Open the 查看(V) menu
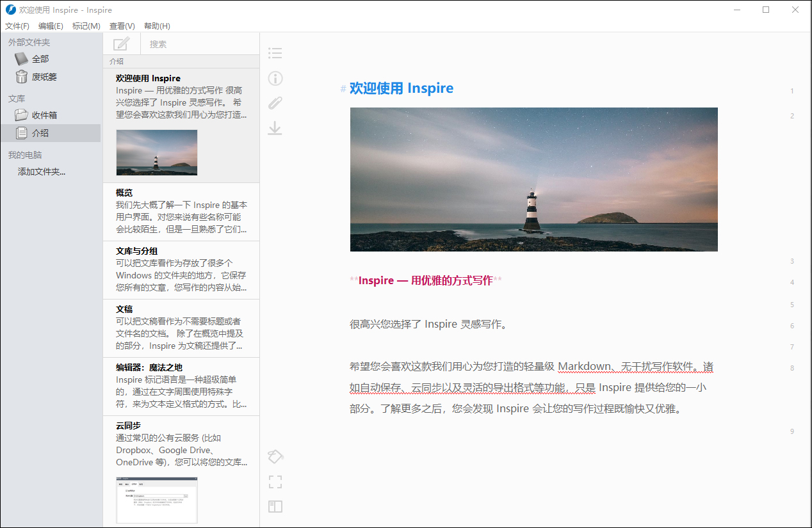Viewport: 812px width, 528px height. (122, 26)
